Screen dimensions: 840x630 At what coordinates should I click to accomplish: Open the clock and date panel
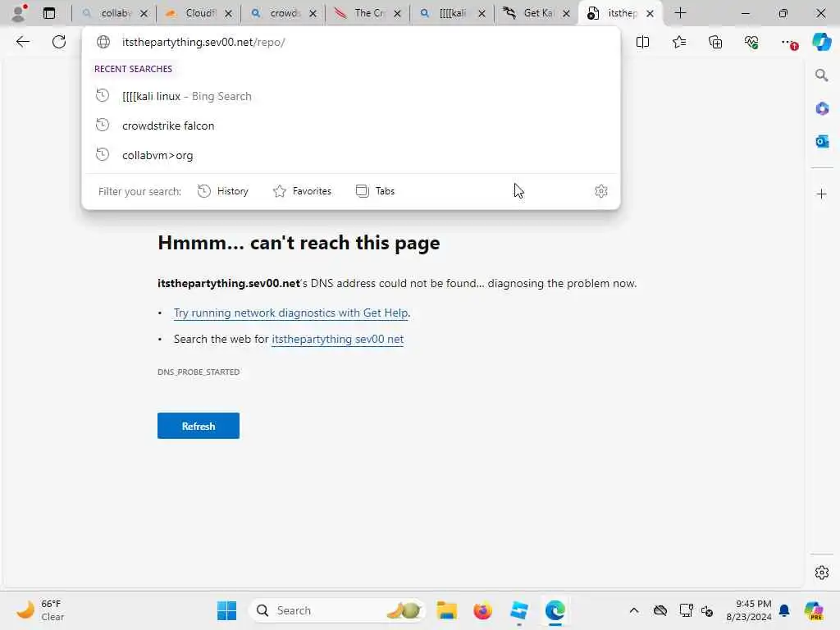coord(749,610)
